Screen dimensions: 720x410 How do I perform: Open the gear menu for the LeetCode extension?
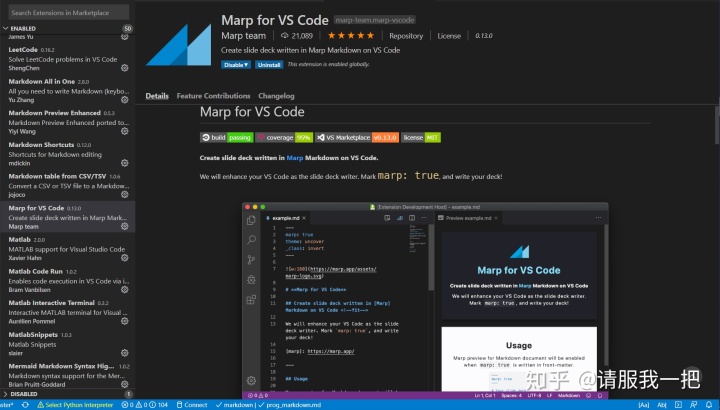click(124, 68)
